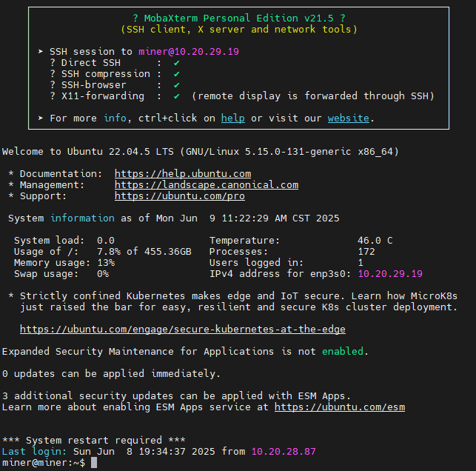Click the 'Last login:' label
The height and width of the screenshot is (471, 476).
pyautogui.click(x=34, y=452)
